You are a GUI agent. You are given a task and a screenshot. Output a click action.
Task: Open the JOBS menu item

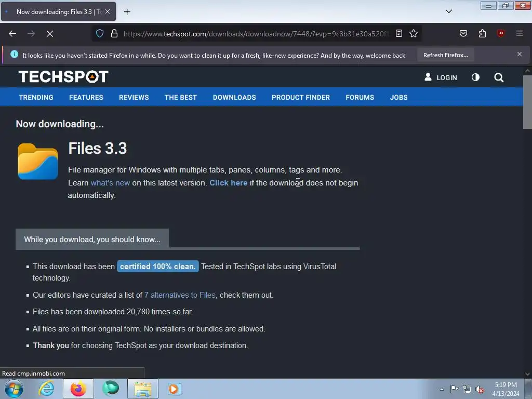point(398,97)
